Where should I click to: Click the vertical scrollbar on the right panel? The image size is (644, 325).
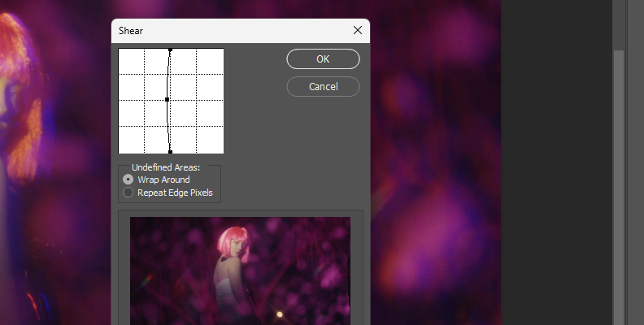(619, 187)
